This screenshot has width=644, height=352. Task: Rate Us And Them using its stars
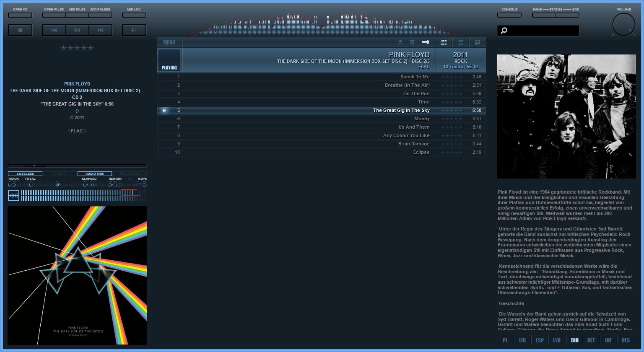(452, 127)
